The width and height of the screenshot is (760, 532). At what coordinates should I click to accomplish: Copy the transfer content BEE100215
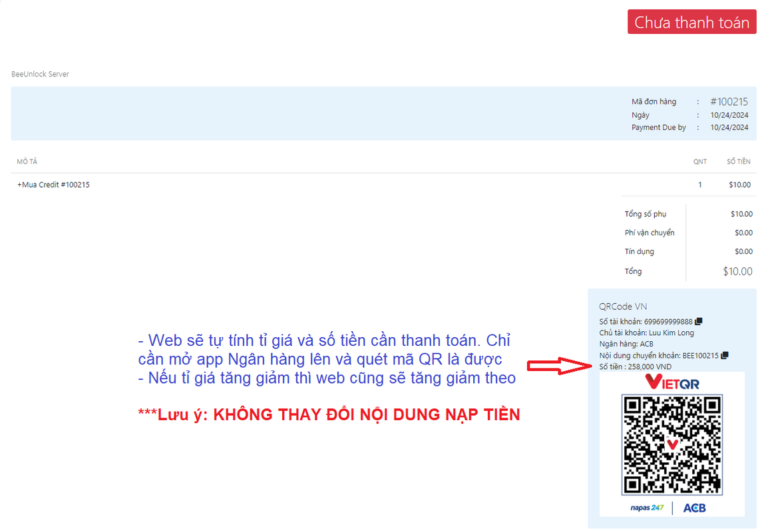725,355
